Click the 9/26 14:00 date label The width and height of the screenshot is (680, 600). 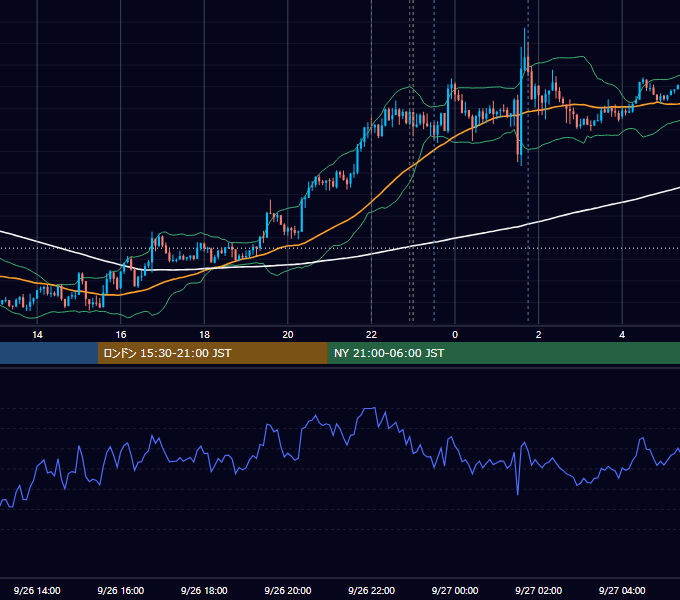(37, 590)
